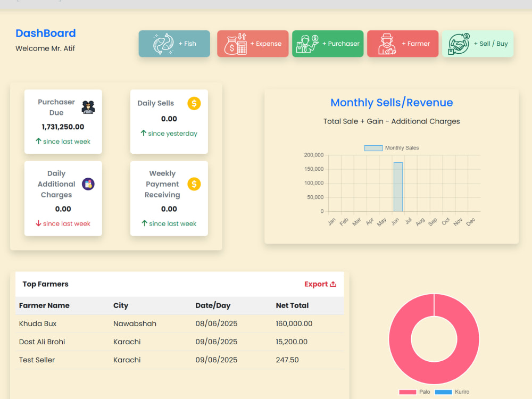Screen dimensions: 532x399
Task: Click the June bar in Monthly Sales chart
Action: 398,187
